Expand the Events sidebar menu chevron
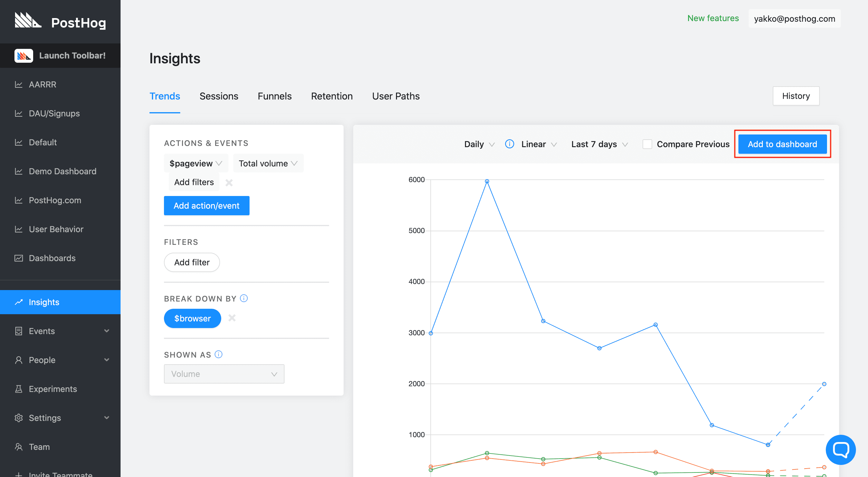The width and height of the screenshot is (868, 477). [107, 331]
